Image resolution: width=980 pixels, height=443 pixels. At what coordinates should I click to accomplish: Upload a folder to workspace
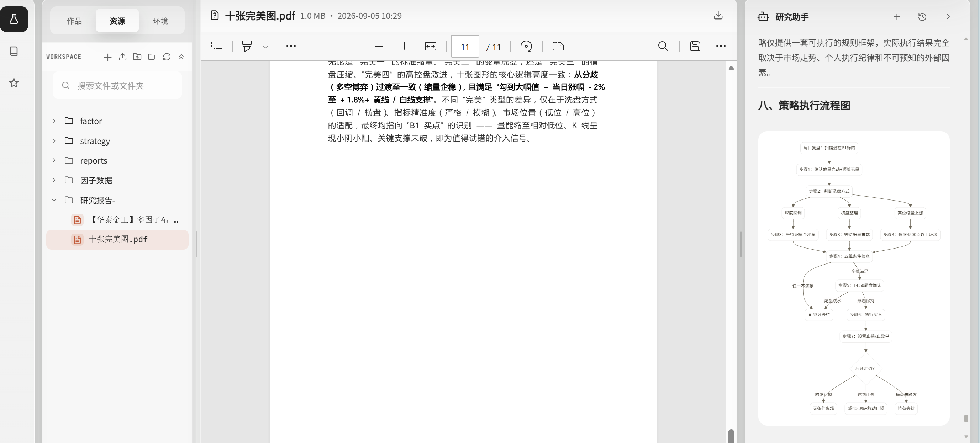coord(137,57)
